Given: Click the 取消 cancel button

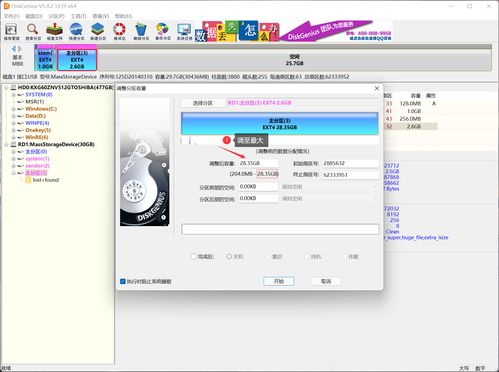Looking at the screenshot, I should [326, 281].
